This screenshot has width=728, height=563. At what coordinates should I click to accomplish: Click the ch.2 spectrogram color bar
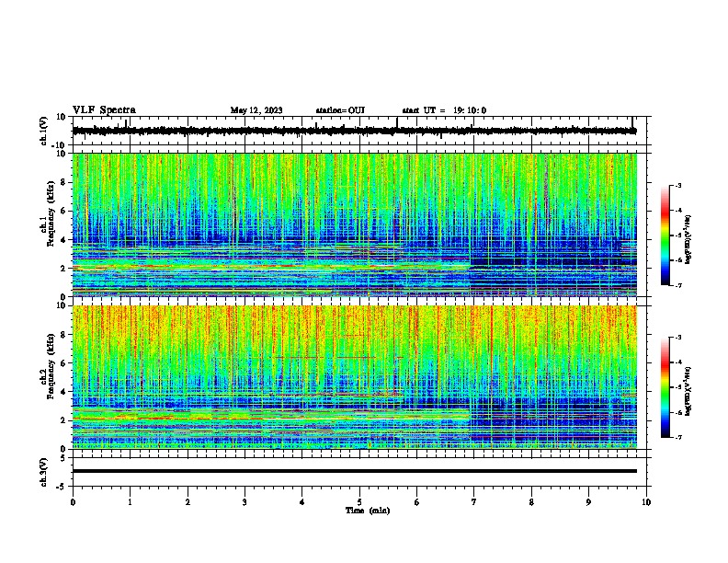pyautogui.click(x=665, y=387)
